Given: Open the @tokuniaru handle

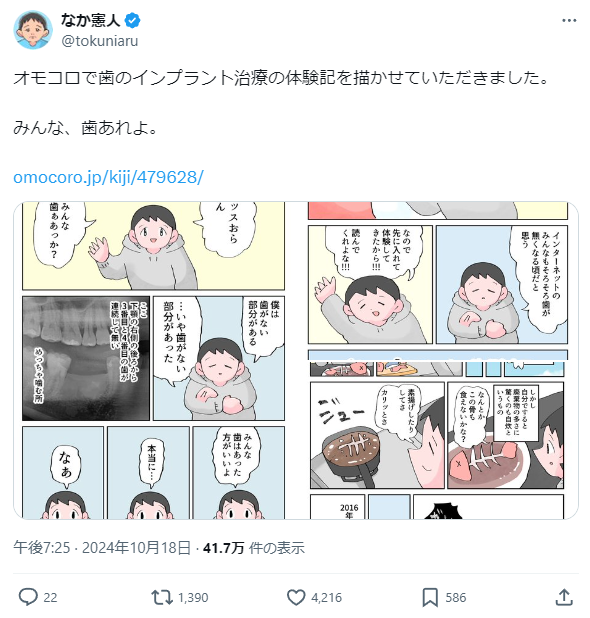Looking at the screenshot, I should tap(100, 41).
